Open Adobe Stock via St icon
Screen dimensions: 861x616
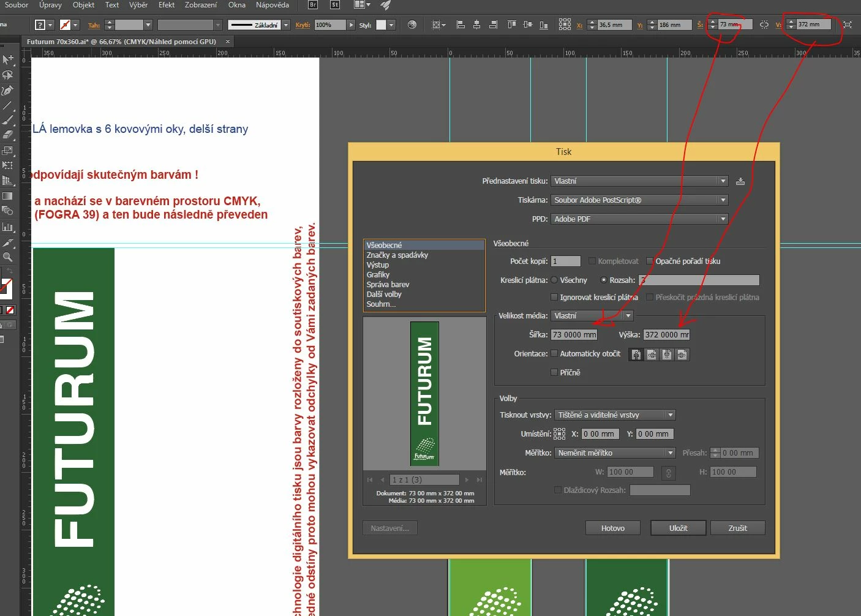pos(335,5)
